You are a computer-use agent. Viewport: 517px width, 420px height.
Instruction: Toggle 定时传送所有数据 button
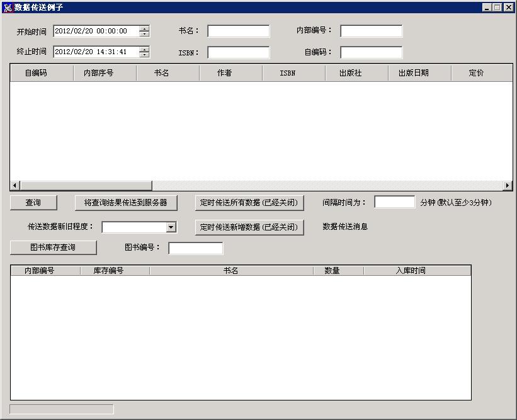point(249,203)
